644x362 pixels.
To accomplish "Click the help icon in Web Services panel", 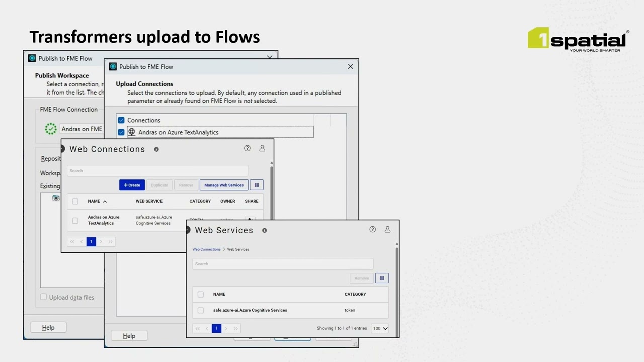I will [373, 229].
